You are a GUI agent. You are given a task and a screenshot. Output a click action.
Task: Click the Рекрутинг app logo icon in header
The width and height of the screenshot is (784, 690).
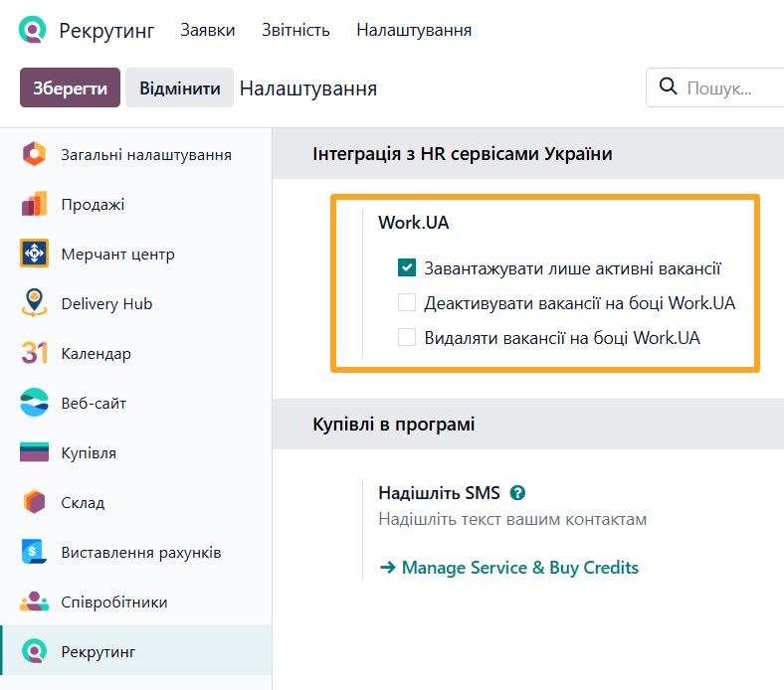[33, 30]
